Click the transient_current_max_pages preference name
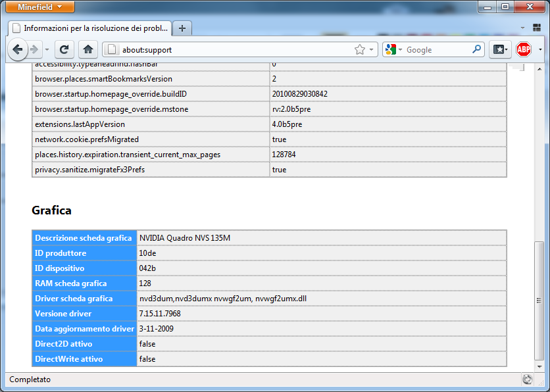Viewport: 550px width, 392px height. click(x=128, y=155)
